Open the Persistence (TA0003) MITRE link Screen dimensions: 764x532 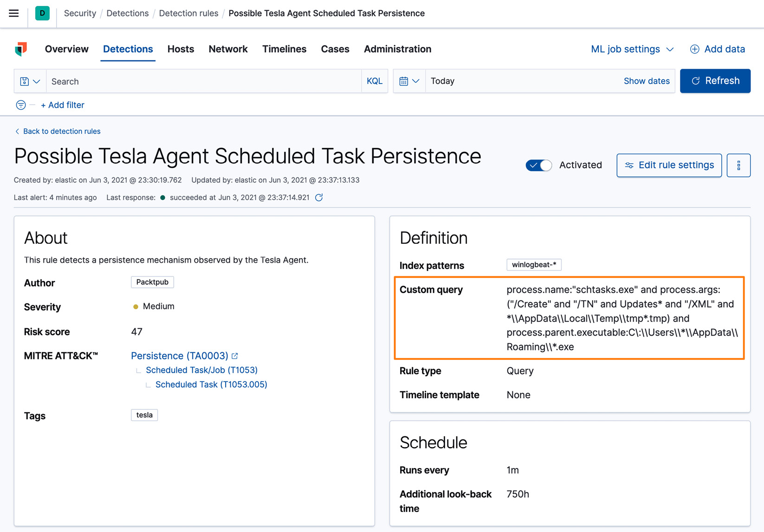pos(180,356)
